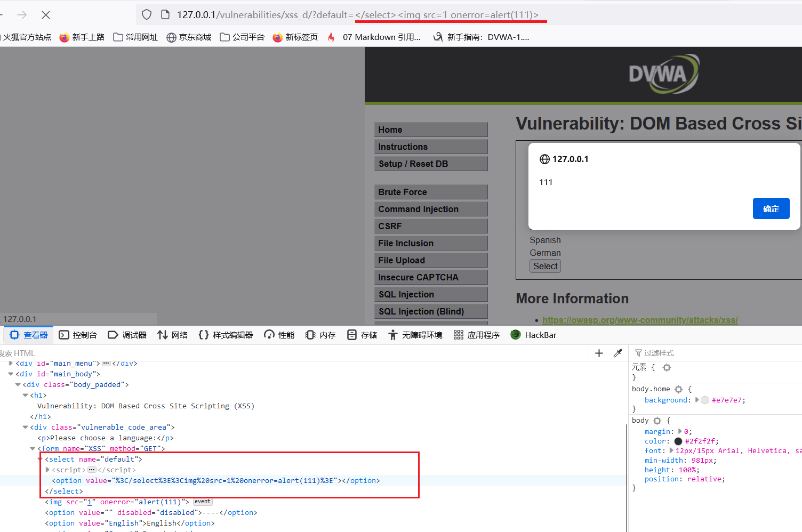Click the 元素 rule selector highlight icon
802x532 pixels.
(667, 367)
